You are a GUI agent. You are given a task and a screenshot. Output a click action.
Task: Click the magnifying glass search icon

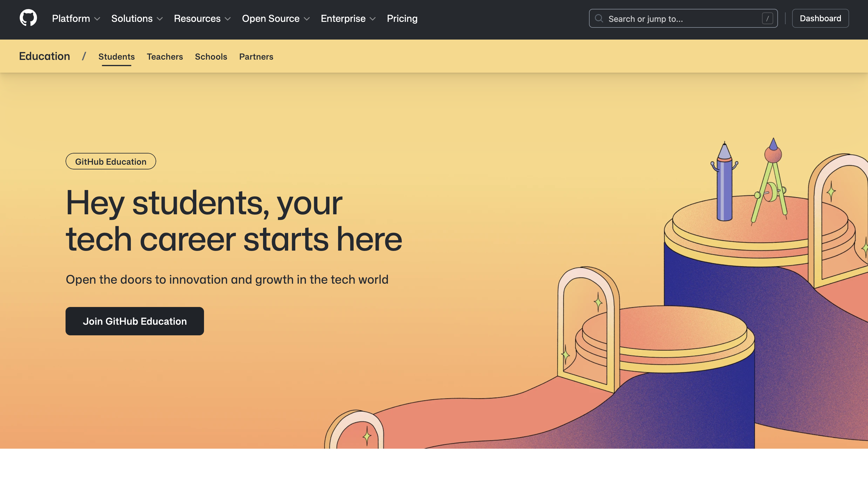tap(599, 18)
